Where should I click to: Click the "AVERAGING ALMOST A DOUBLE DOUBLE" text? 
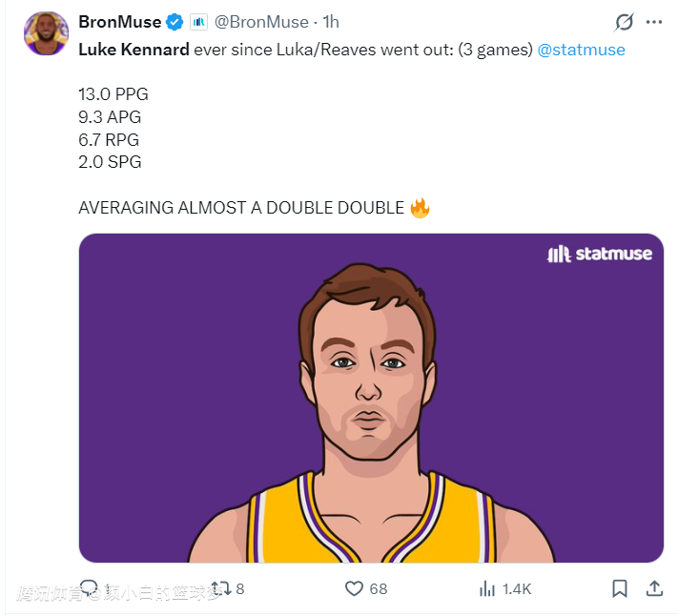tap(241, 208)
